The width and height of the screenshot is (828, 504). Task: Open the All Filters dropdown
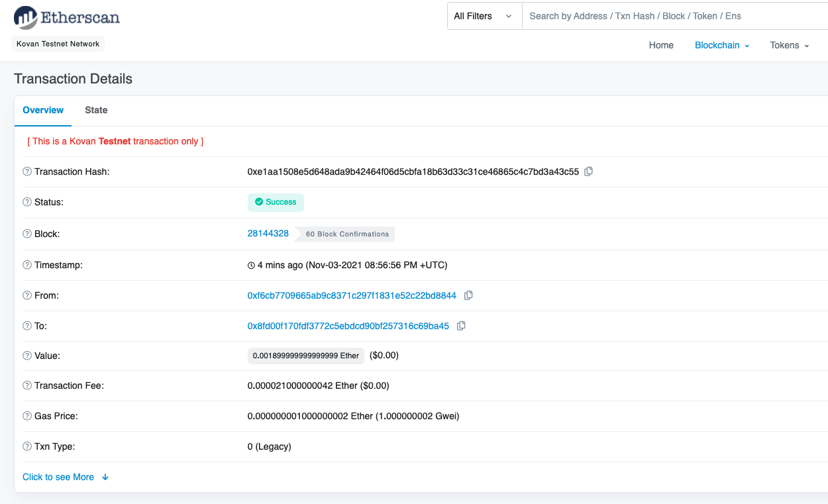pos(484,16)
